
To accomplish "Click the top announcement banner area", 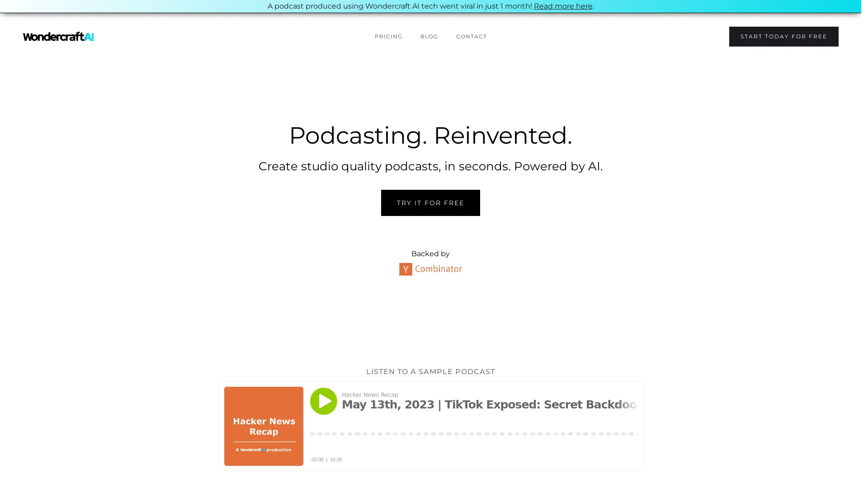I will coord(434,7).
